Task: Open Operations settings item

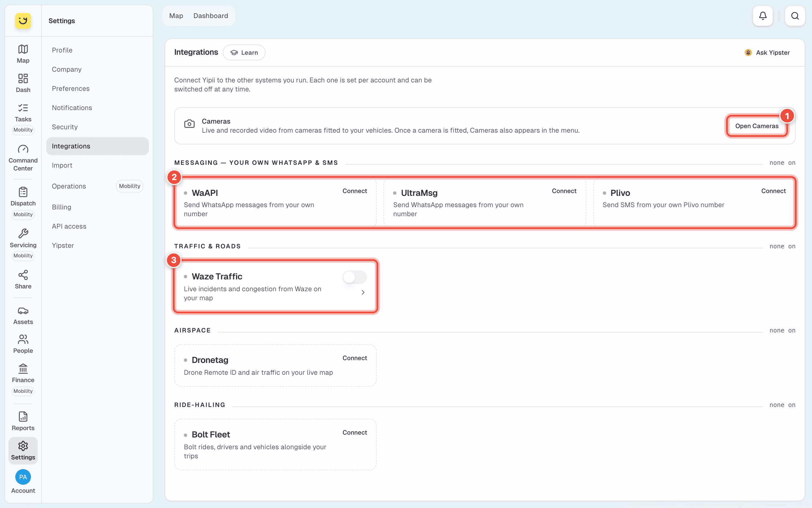Action: pyautogui.click(x=97, y=186)
